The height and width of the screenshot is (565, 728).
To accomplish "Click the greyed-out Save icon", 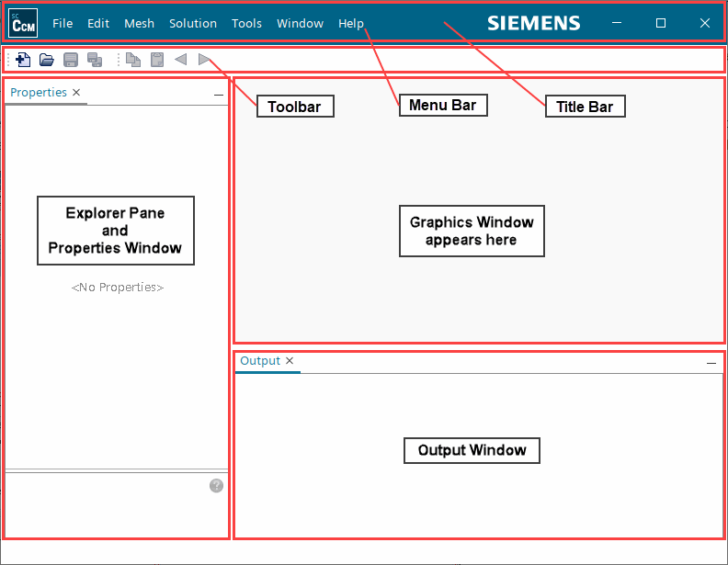I will (71, 60).
